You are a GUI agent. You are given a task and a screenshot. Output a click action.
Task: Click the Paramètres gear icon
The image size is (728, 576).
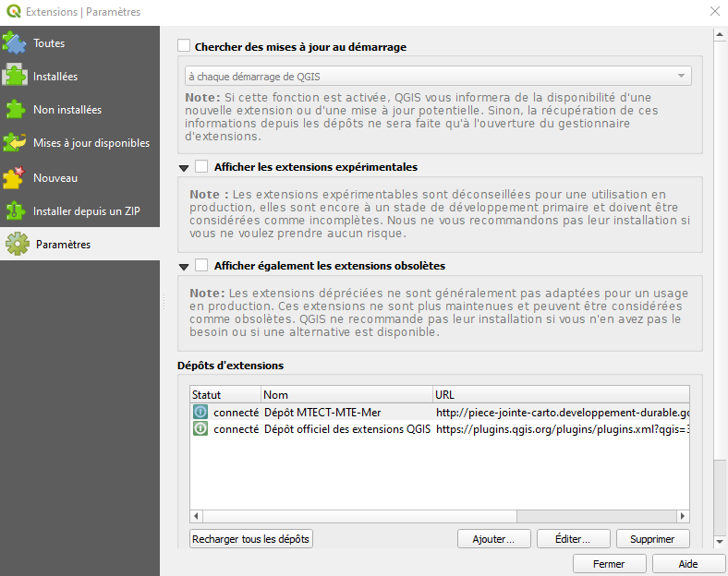coord(18,244)
